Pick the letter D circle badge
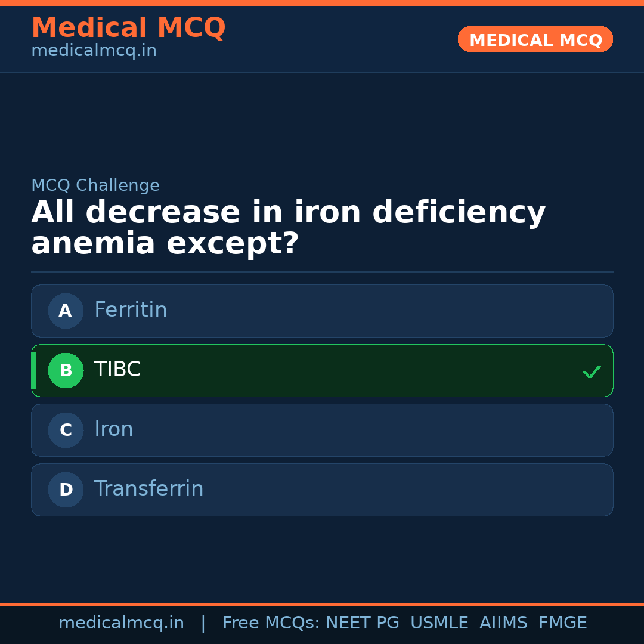The image size is (644, 644). (x=66, y=490)
